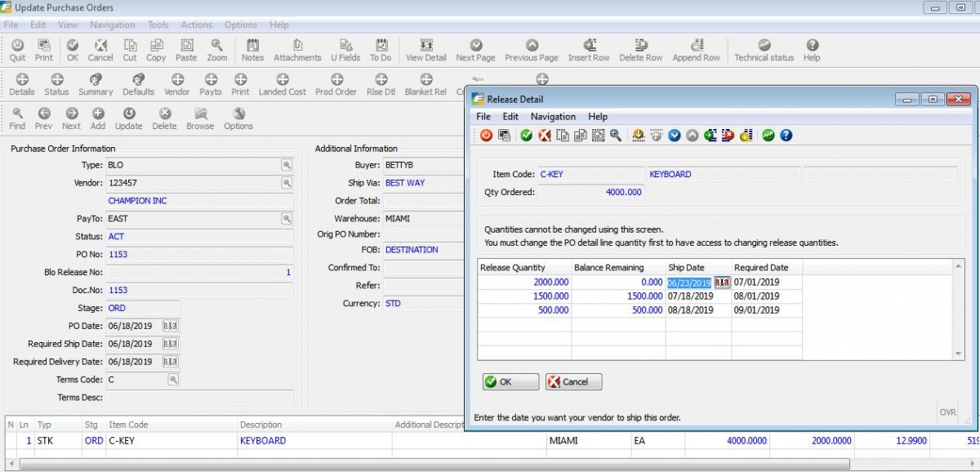Click OK in the Release Detail dialog
This screenshot has width=980, height=472.
[x=509, y=381]
